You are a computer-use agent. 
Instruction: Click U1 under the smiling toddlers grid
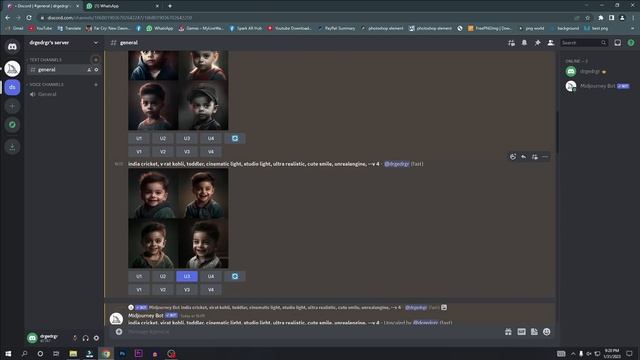pyautogui.click(x=139, y=276)
